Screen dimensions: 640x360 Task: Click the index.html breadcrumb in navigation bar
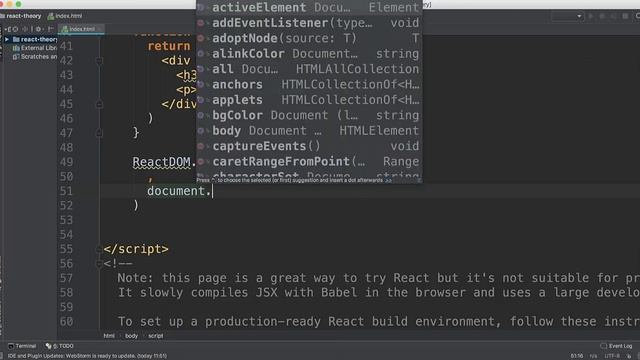pyautogui.click(x=65, y=16)
